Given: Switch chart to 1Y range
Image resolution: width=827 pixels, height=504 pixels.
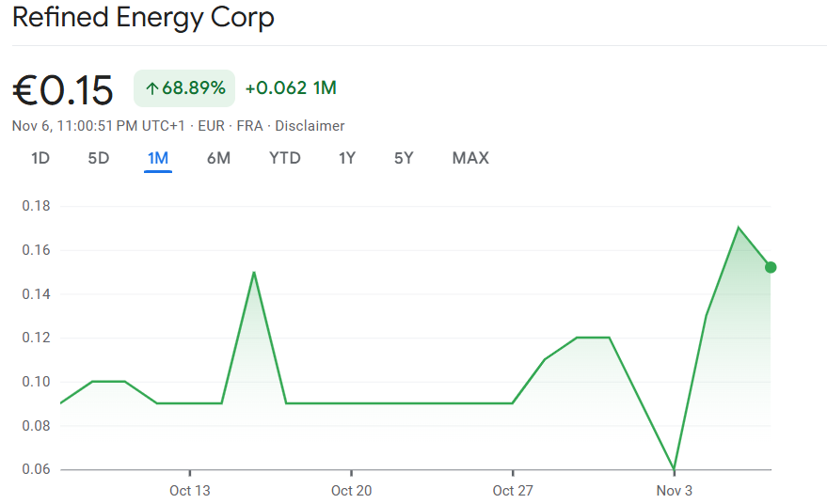Looking at the screenshot, I should point(347,158).
